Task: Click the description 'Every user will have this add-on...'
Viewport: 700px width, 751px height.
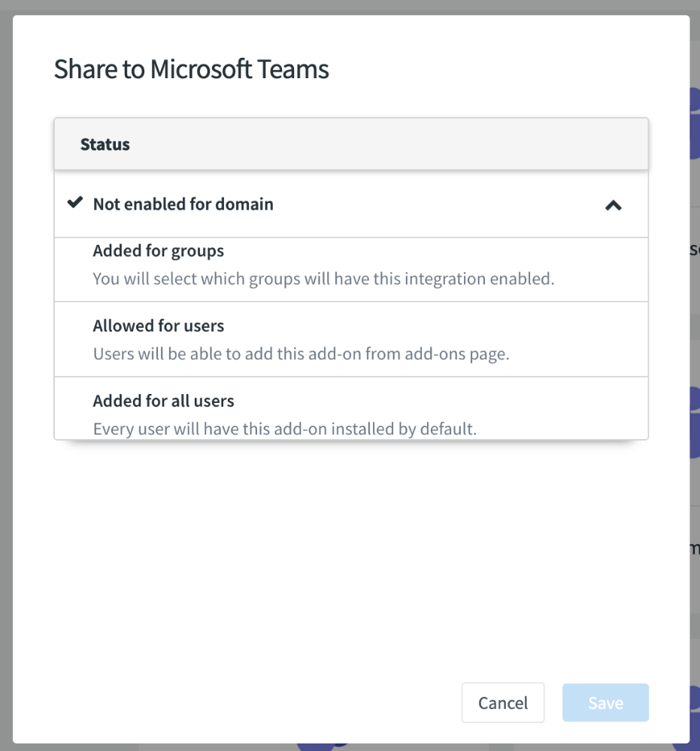Action: (285, 428)
